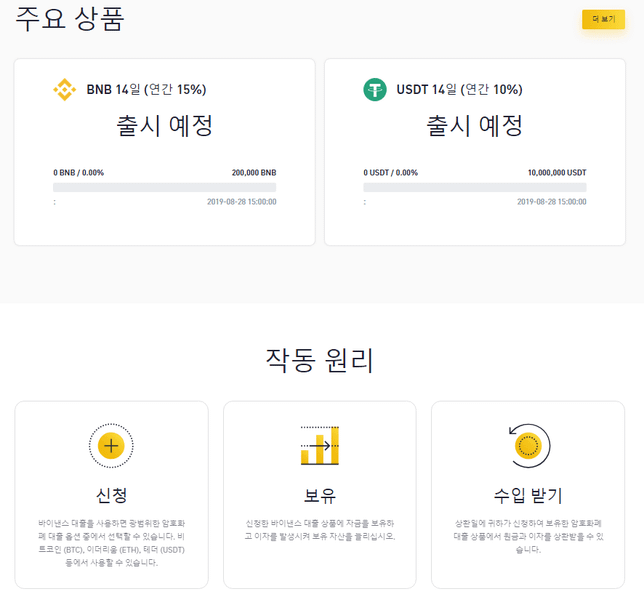Click the coin return arrow 수입 받기 icon

[x=529, y=446]
